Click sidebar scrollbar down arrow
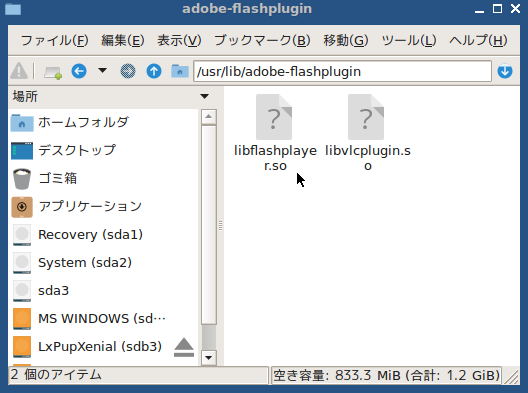Viewport: 528px width, 393px height. coord(208,358)
